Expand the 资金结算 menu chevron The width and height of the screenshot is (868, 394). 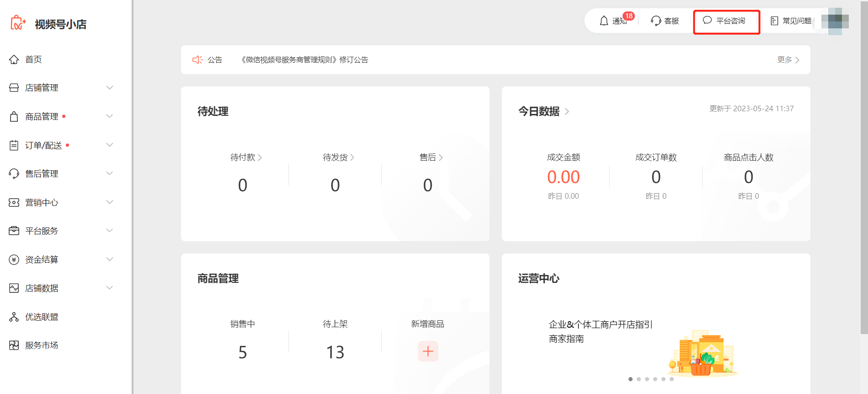pyautogui.click(x=110, y=259)
